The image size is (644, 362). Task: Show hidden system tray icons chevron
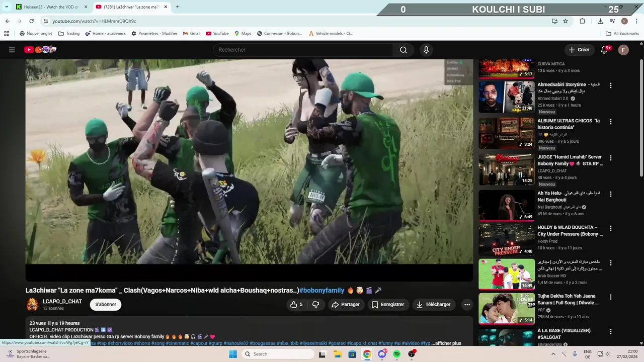point(553,354)
